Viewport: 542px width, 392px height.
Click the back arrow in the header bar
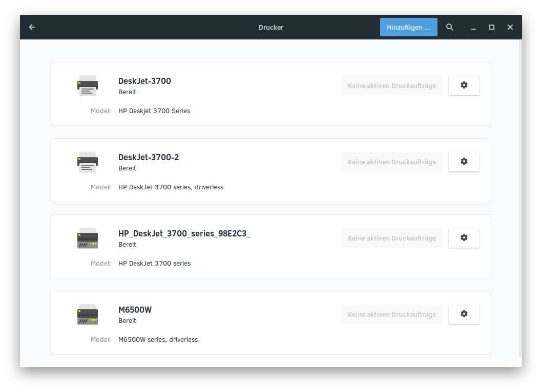click(x=32, y=27)
